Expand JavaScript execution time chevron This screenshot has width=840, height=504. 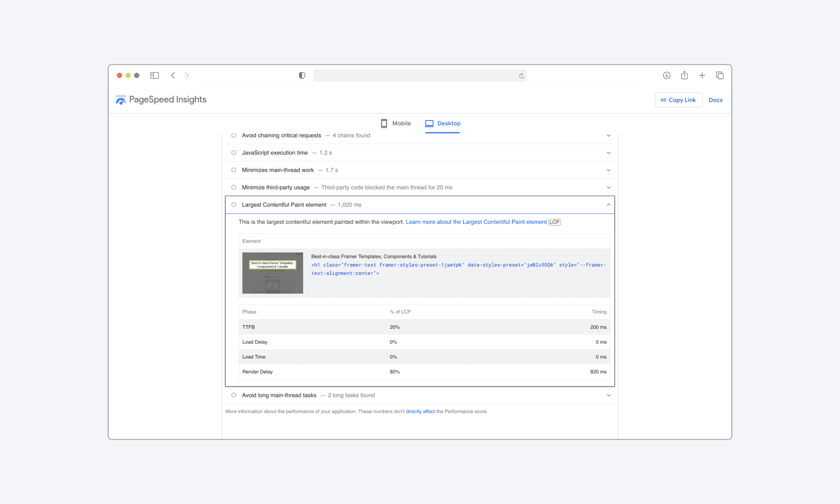tap(609, 153)
